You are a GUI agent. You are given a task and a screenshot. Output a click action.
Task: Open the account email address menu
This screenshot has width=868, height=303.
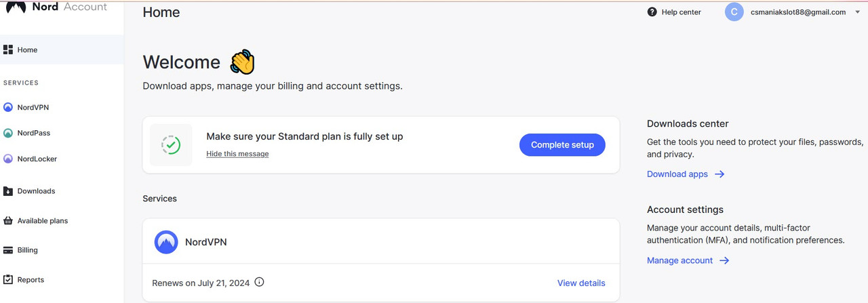[797, 12]
